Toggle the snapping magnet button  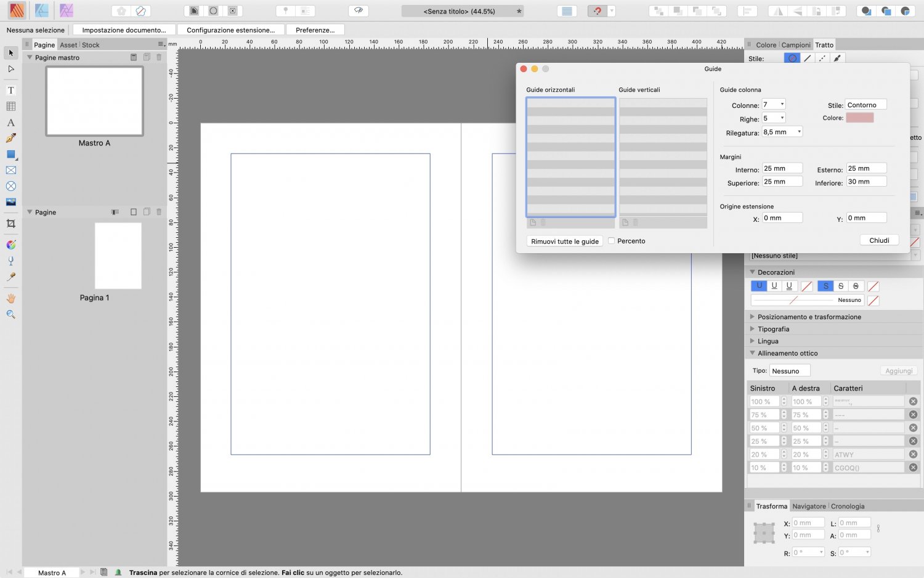[597, 11]
